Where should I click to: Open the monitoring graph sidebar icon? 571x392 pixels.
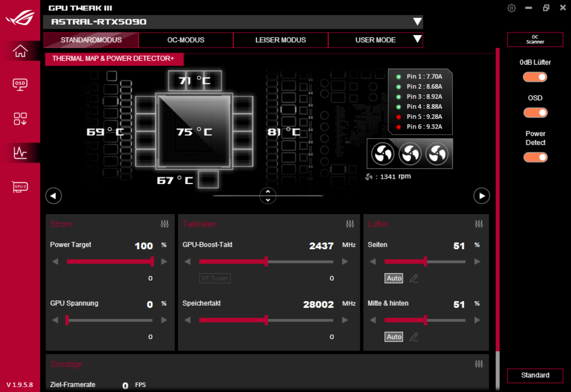pyautogui.click(x=20, y=153)
